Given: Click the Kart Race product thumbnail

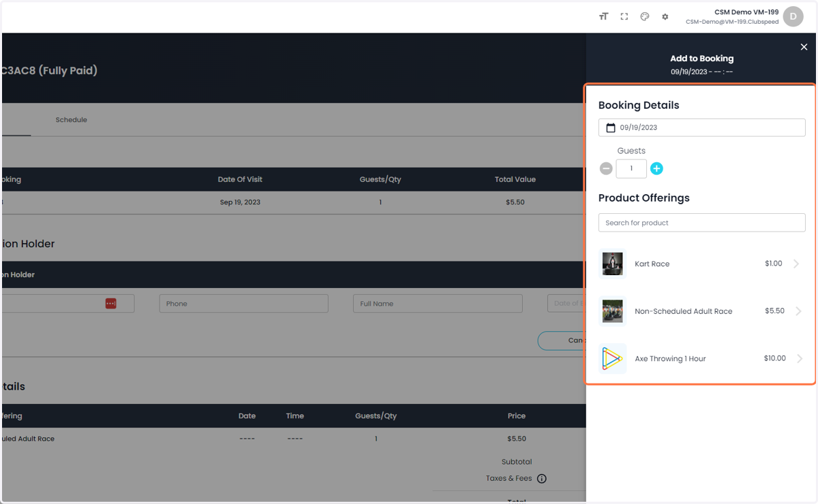Looking at the screenshot, I should point(613,264).
